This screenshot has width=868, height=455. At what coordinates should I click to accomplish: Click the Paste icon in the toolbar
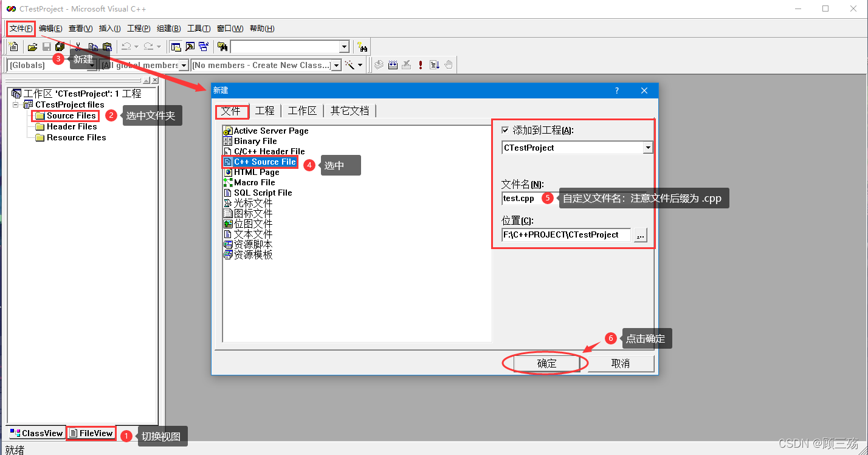tap(107, 46)
